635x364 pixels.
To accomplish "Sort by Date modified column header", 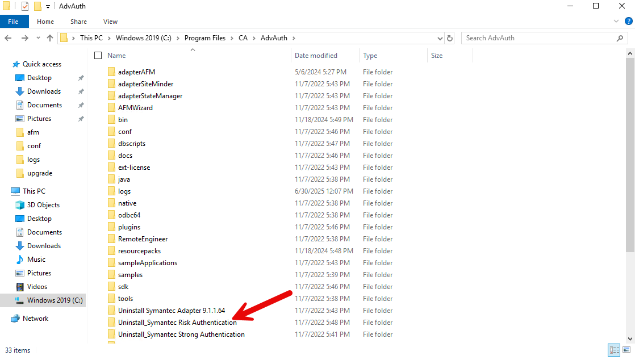I will (x=316, y=56).
